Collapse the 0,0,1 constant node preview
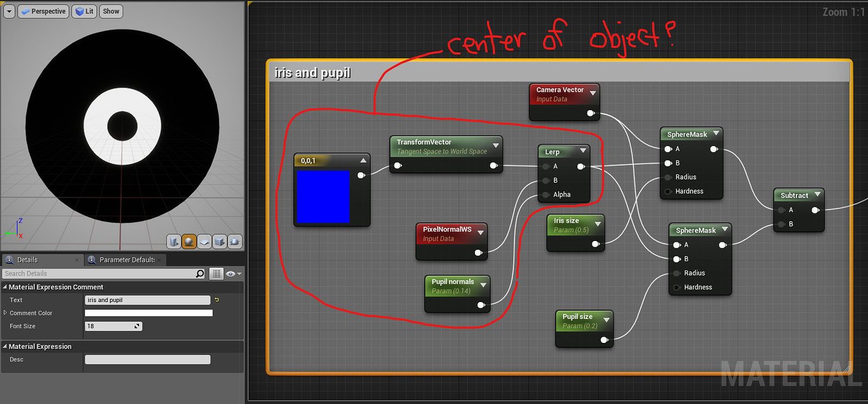The width and height of the screenshot is (868, 404). pyautogui.click(x=363, y=160)
